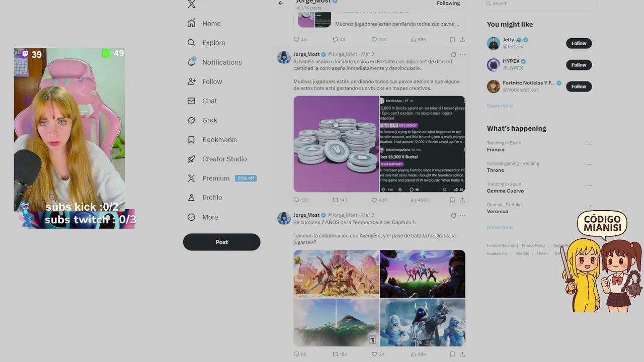Open Premium in the sidebar
This screenshot has height=362, width=644.
pyautogui.click(x=222, y=178)
